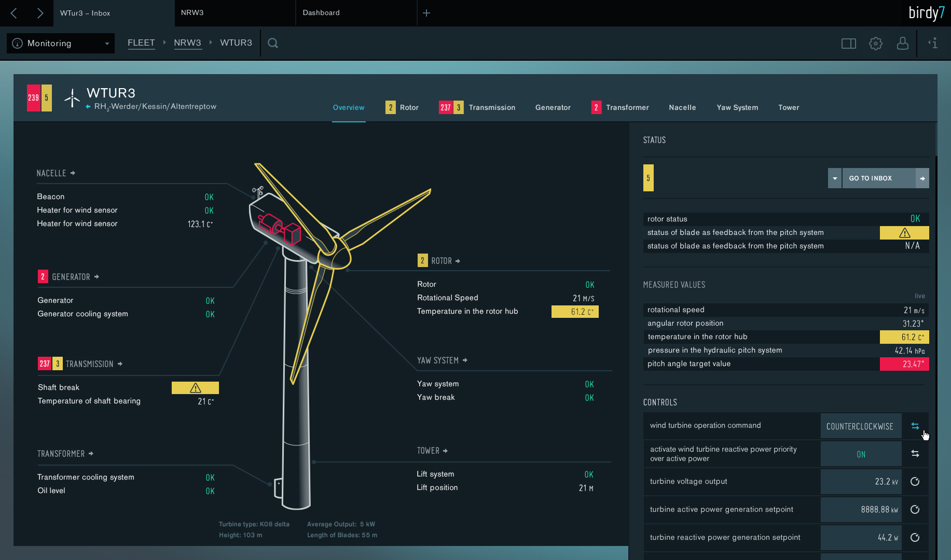951x560 pixels.
Task: Open the settings gear icon
Action: [876, 44]
